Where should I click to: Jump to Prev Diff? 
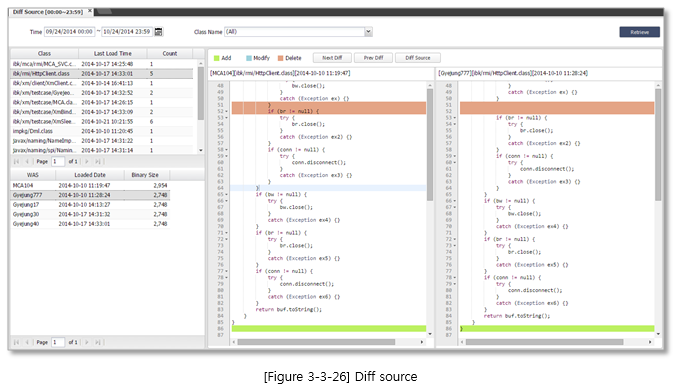[x=373, y=58]
